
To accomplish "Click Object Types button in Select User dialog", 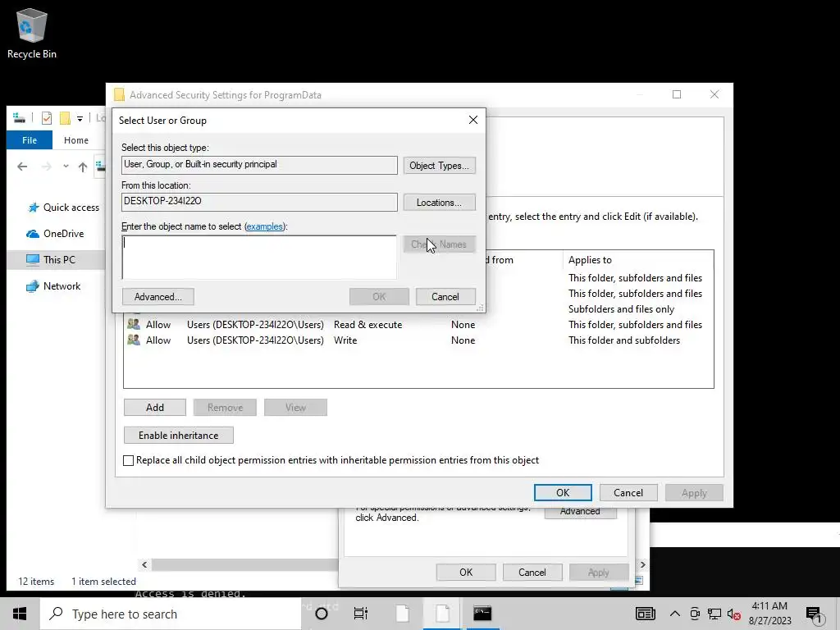I will click(x=439, y=166).
